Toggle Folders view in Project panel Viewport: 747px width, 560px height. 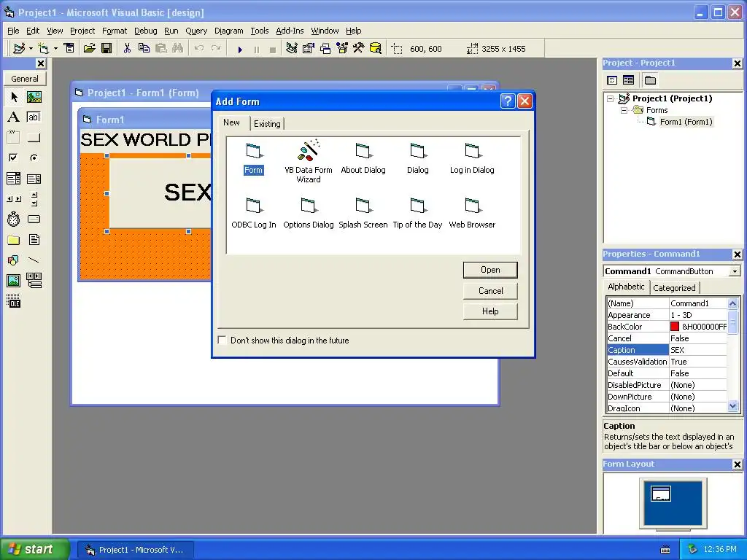650,80
